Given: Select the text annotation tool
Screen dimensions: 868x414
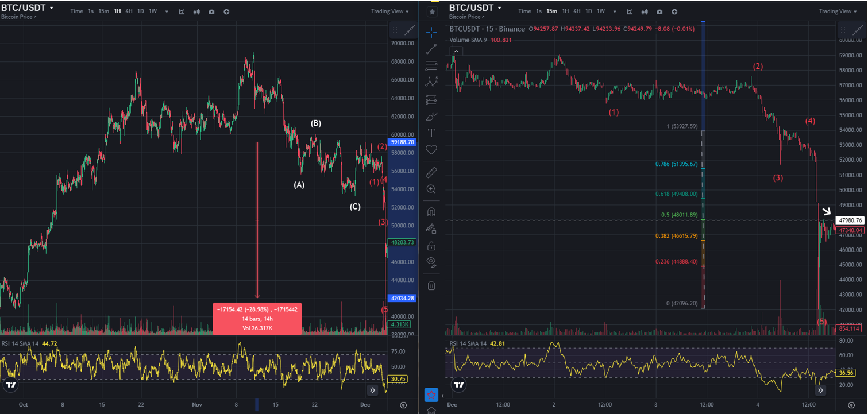Looking at the screenshot, I should [431, 133].
